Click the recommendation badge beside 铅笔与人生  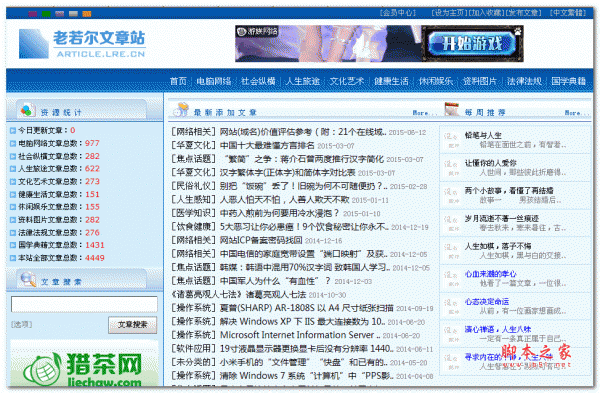coord(452,140)
